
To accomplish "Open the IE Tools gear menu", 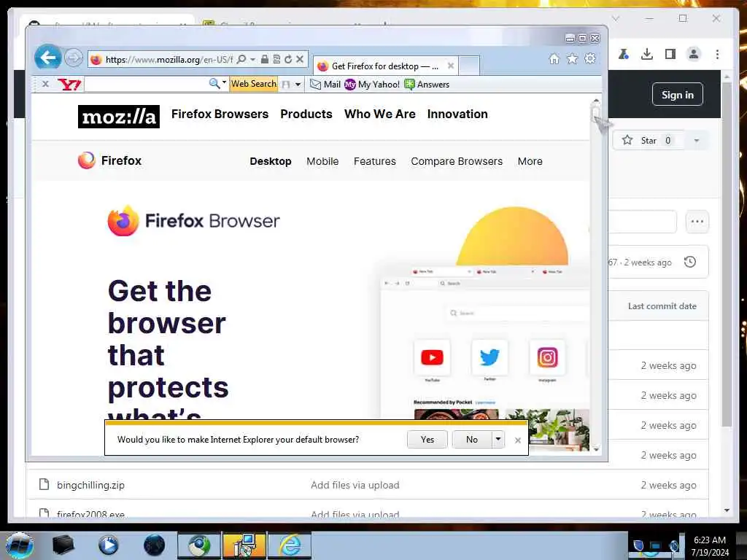I will [590, 58].
